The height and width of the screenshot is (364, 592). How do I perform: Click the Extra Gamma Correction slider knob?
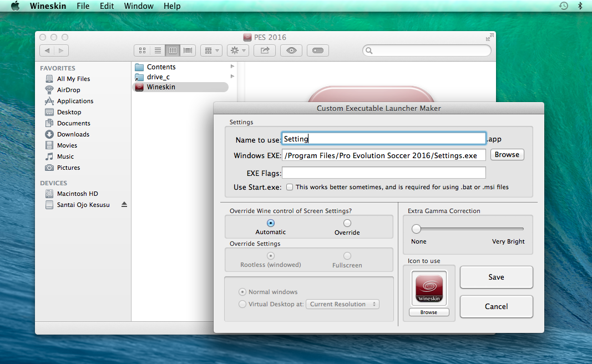pyautogui.click(x=416, y=229)
